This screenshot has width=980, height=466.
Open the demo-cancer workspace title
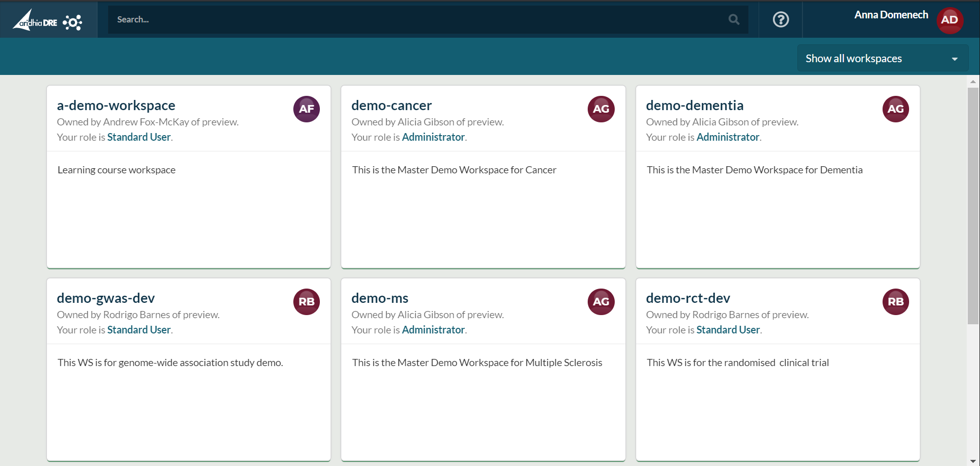391,105
